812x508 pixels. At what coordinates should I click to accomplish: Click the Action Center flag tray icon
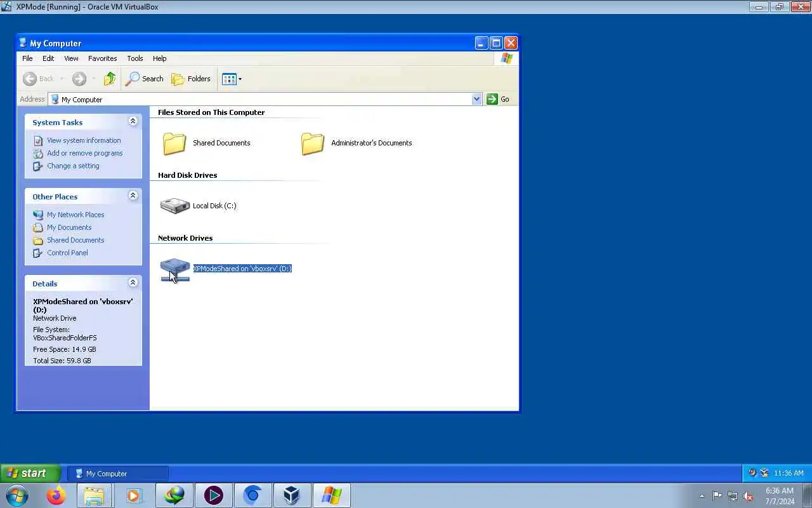coord(717,496)
